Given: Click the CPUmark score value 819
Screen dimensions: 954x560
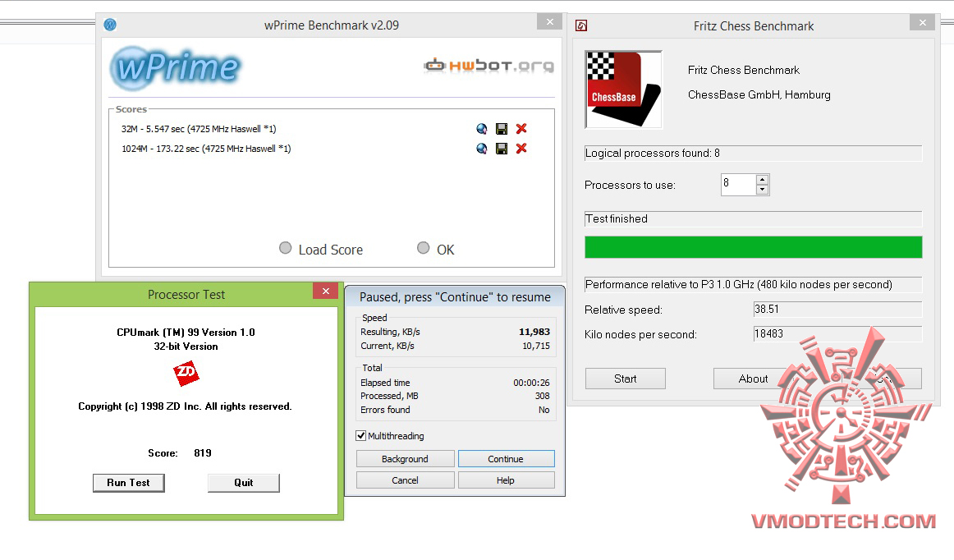Looking at the screenshot, I should (x=203, y=453).
